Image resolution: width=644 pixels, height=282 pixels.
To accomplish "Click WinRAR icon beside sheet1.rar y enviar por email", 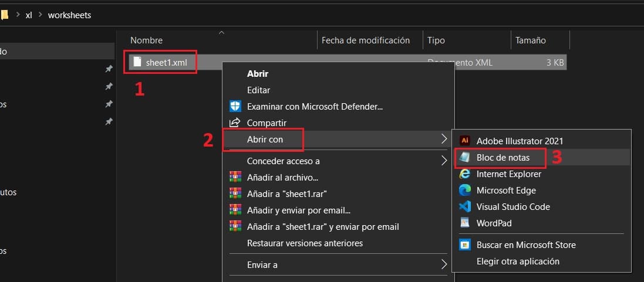I will pyautogui.click(x=235, y=226).
